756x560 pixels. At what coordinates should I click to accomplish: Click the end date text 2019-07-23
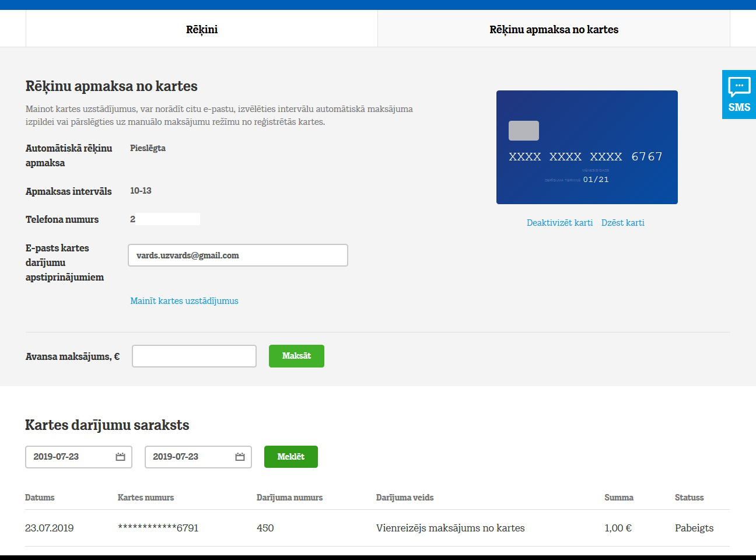(176, 457)
